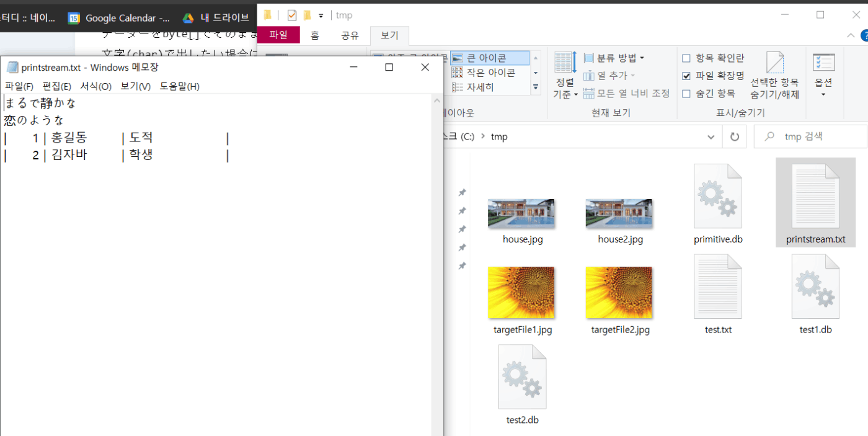
Task: Open the 분류 방법 dropdown
Action: click(614, 58)
